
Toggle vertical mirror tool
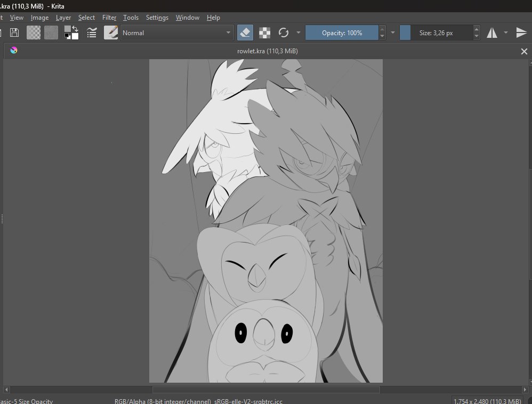click(x=521, y=33)
